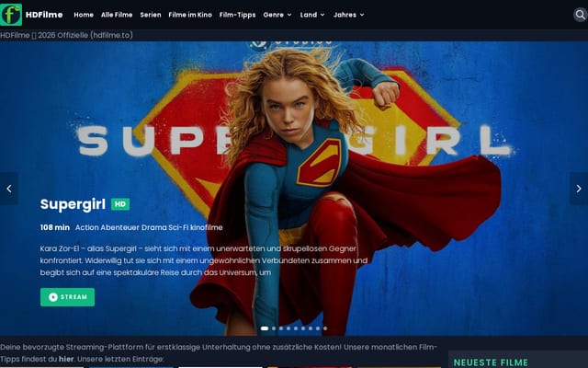Jump to the second carousel dot
The height and width of the screenshot is (368, 588).
click(x=274, y=328)
